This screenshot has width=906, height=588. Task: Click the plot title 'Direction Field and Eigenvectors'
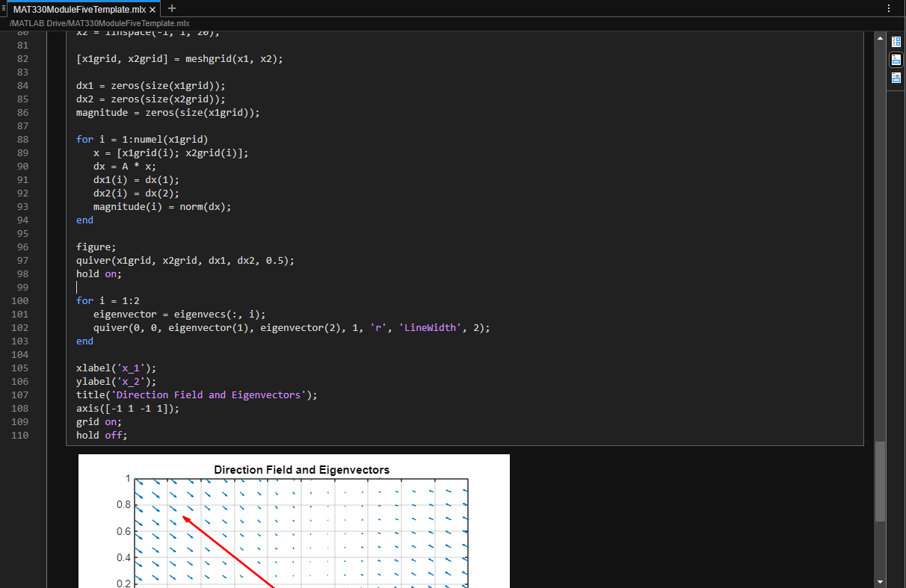(301, 470)
